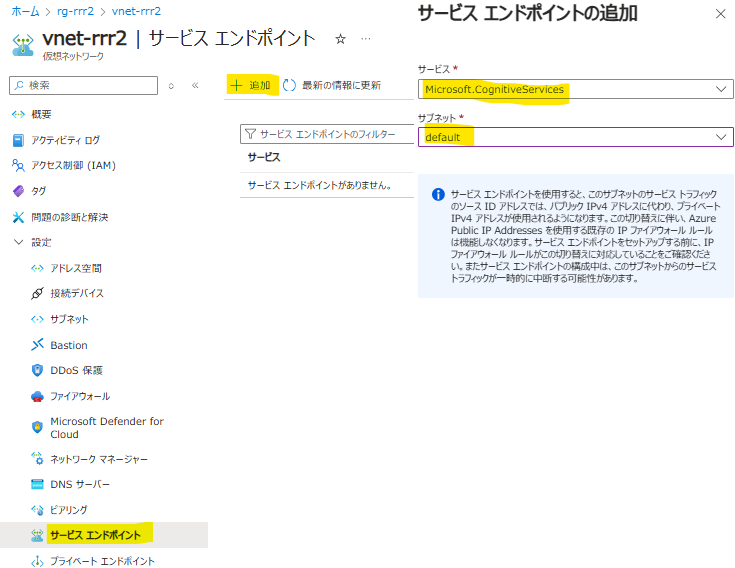
Task: Click the 追加 add button
Action: pos(252,85)
